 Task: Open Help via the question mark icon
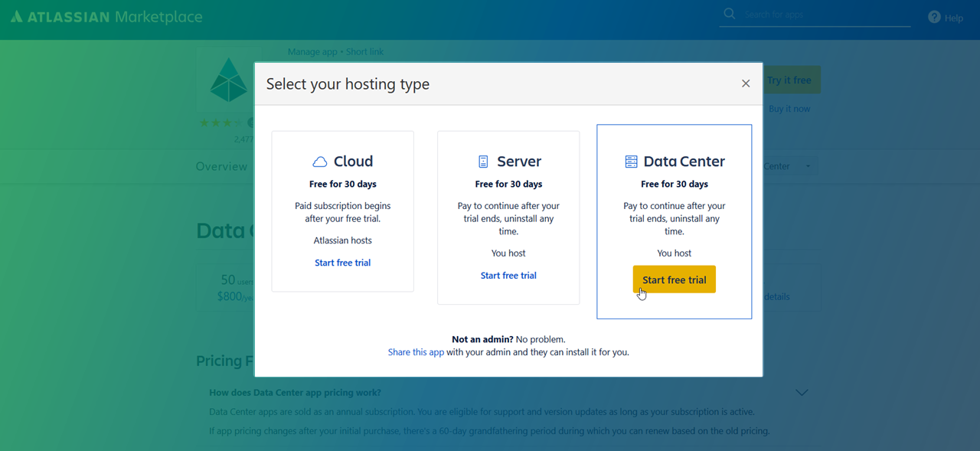click(x=934, y=17)
